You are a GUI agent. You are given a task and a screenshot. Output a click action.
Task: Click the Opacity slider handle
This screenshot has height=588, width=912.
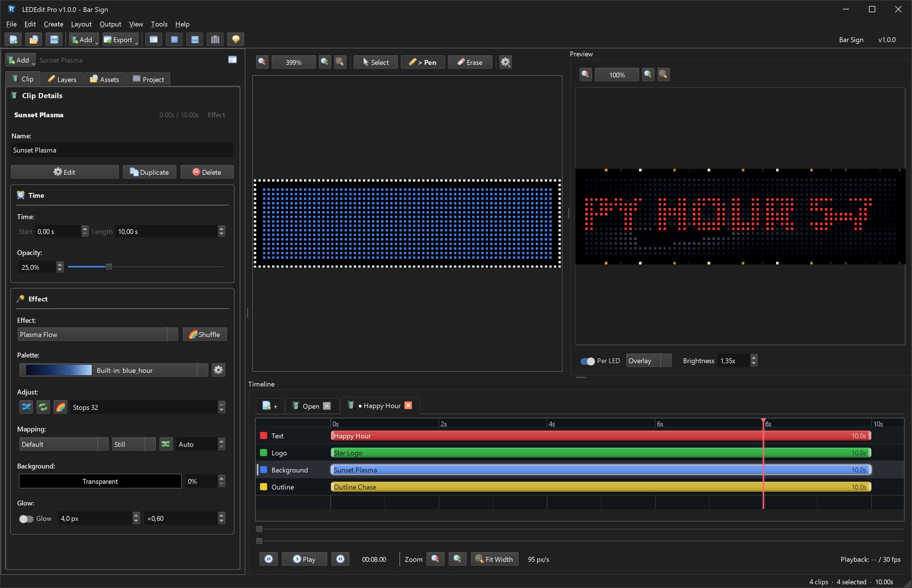point(109,267)
